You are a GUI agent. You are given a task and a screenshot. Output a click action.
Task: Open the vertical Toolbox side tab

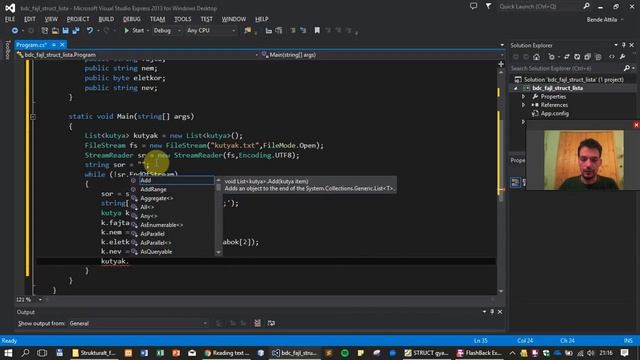(x=7, y=50)
